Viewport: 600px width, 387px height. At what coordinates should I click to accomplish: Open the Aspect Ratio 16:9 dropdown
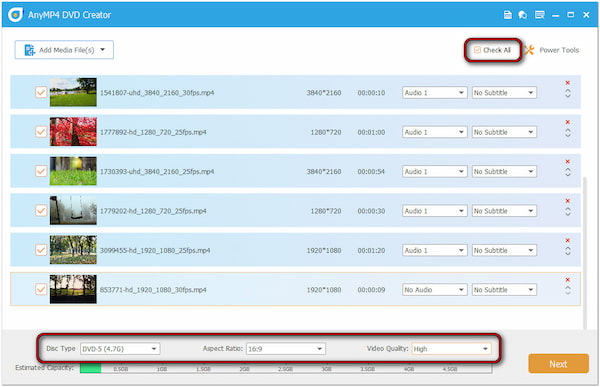285,349
